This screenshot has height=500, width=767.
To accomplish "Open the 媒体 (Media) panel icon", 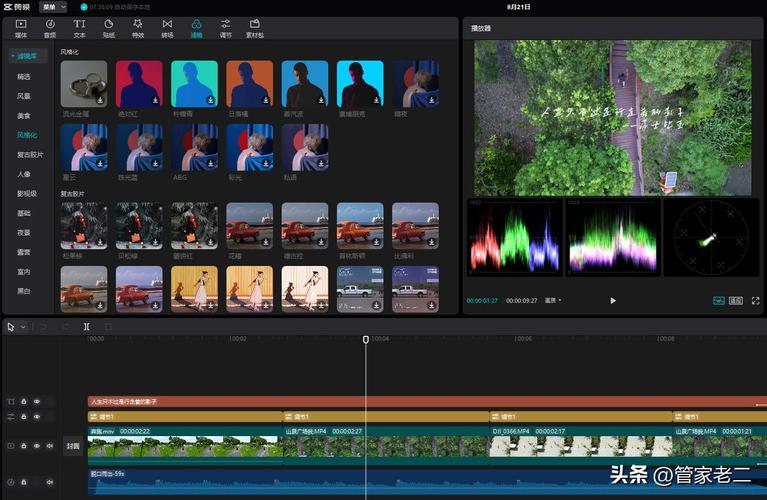I will pyautogui.click(x=21, y=25).
